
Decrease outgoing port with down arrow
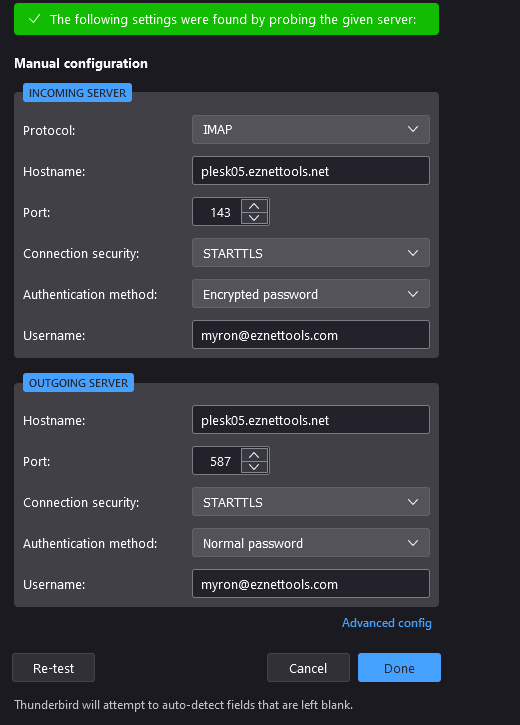[x=254, y=466]
